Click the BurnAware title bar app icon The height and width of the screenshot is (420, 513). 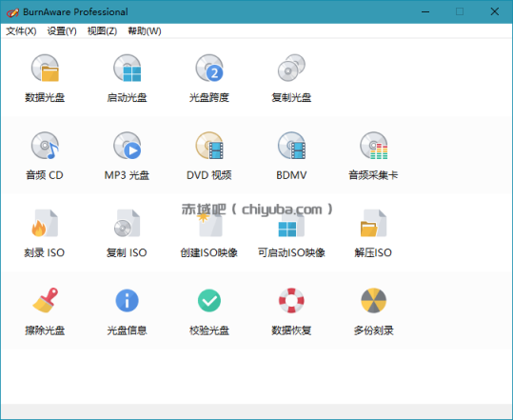coord(12,12)
